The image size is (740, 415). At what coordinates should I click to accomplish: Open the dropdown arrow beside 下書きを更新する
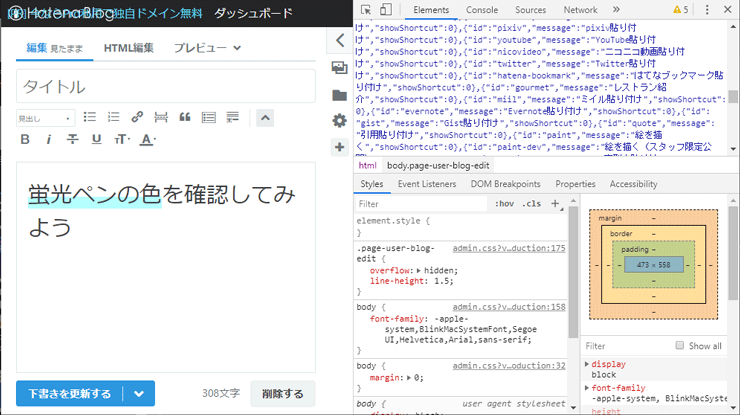coord(139,393)
